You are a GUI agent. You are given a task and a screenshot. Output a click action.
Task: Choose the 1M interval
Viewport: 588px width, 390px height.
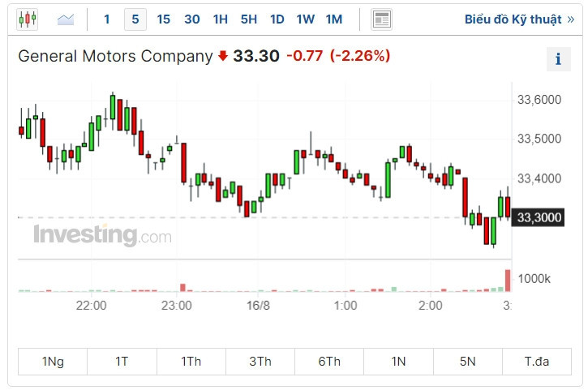[x=334, y=19]
